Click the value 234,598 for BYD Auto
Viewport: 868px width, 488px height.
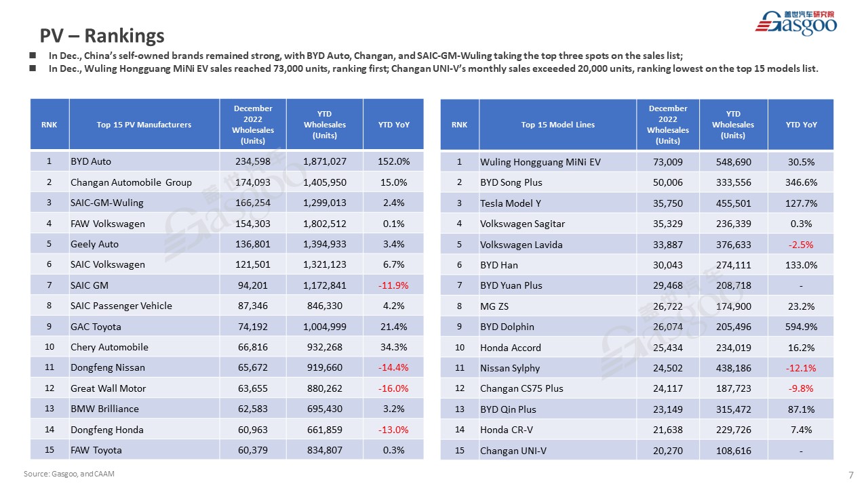click(253, 161)
